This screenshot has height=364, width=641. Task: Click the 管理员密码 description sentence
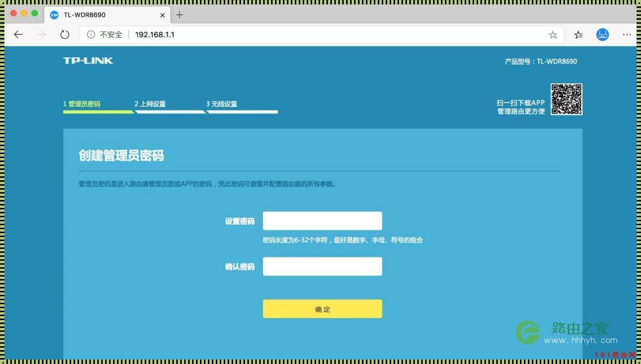pos(208,184)
